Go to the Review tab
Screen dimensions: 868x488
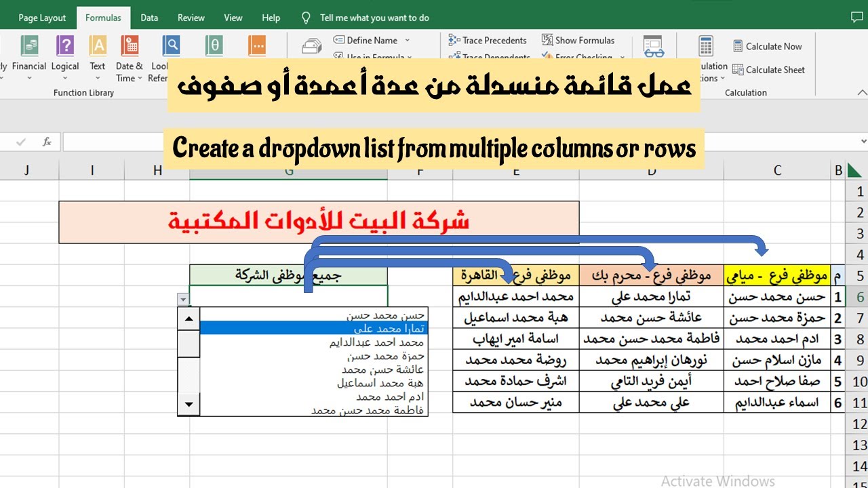pos(191,18)
